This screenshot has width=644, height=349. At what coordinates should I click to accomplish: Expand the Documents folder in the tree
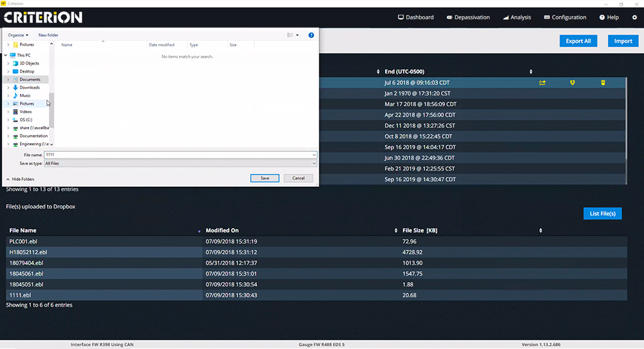pos(8,80)
